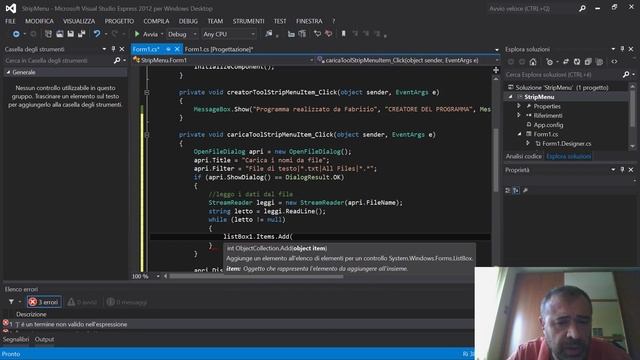Click the open file toolbar icon
The height and width of the screenshot is (360, 640).
click(x=60, y=34)
